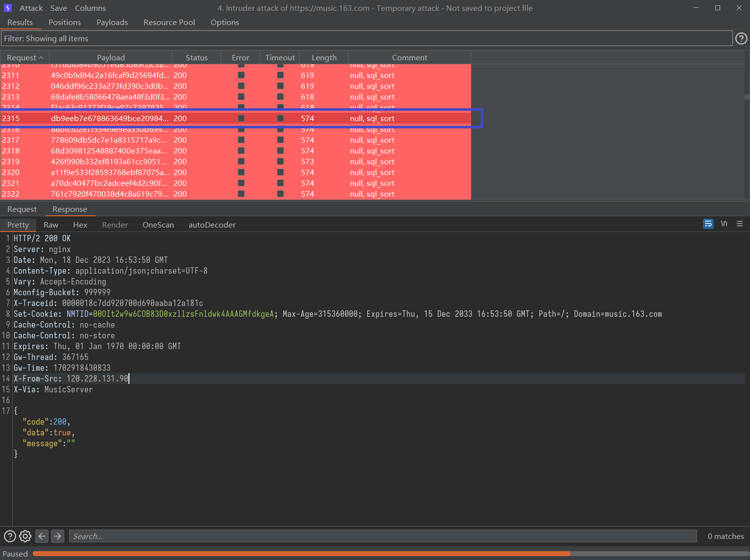Click the attack progress bar
Viewport: 750px width, 560px height.
coord(390,554)
